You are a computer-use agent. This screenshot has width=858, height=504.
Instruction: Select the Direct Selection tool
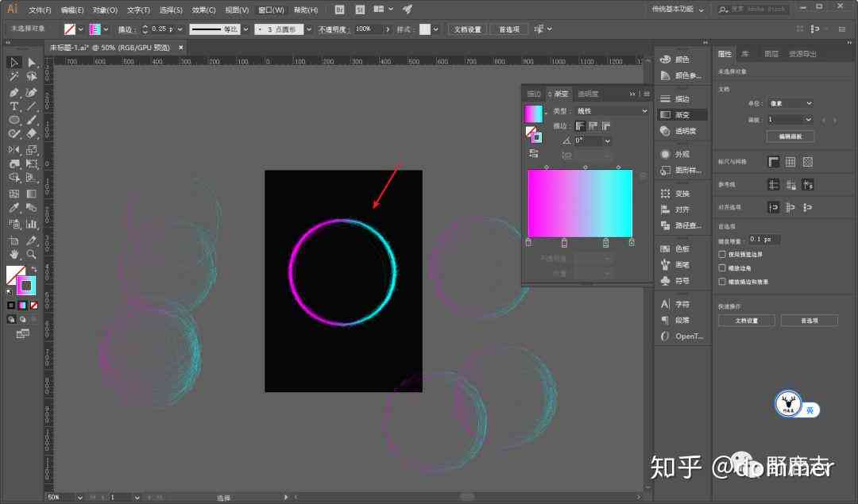coord(32,63)
